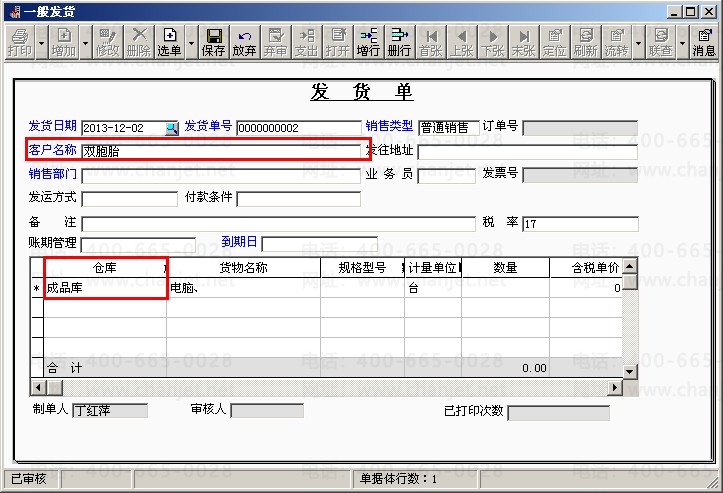
Task: Expand the 联查 dropdown arrow
Action: point(682,42)
